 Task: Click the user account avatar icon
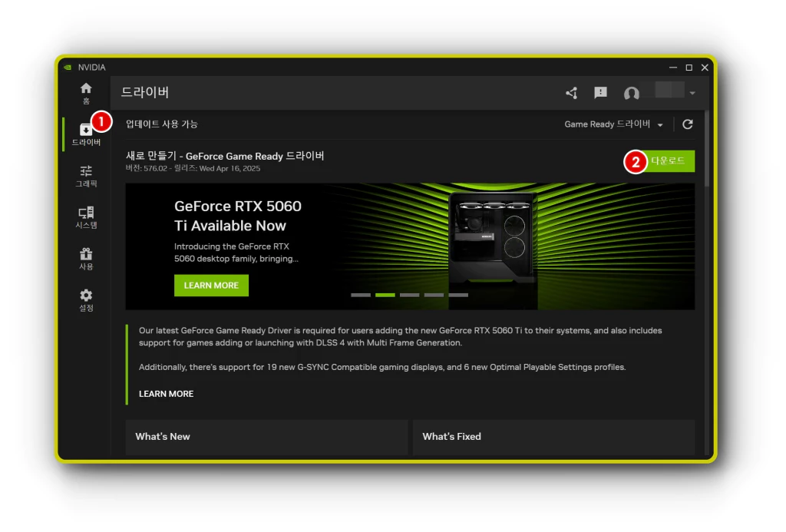tap(632, 93)
